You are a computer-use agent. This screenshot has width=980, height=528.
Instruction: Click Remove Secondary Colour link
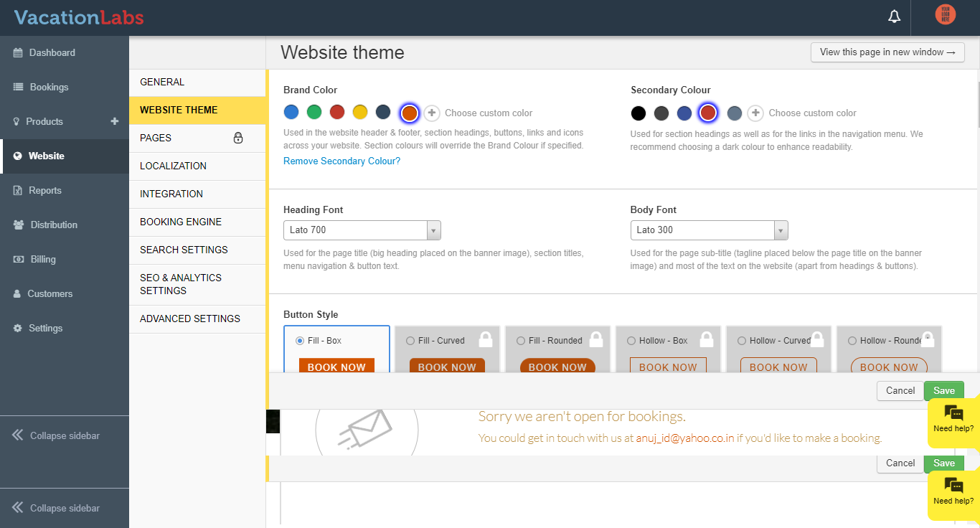coord(341,161)
